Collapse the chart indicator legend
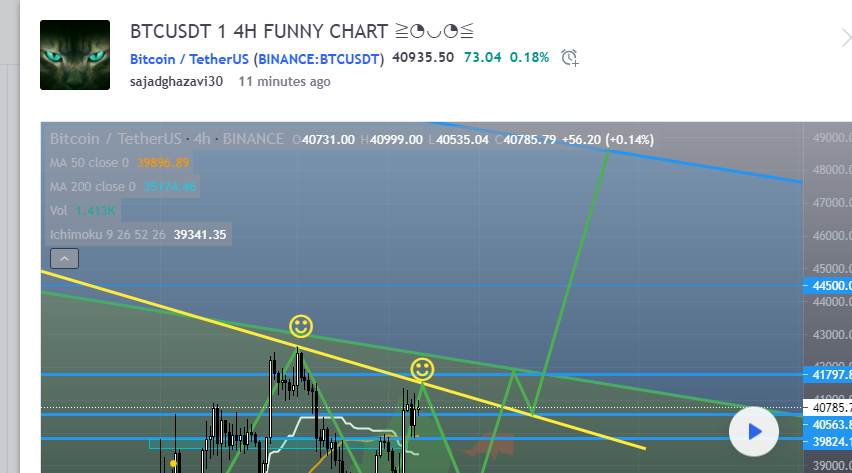The width and height of the screenshot is (852, 473). click(64, 258)
